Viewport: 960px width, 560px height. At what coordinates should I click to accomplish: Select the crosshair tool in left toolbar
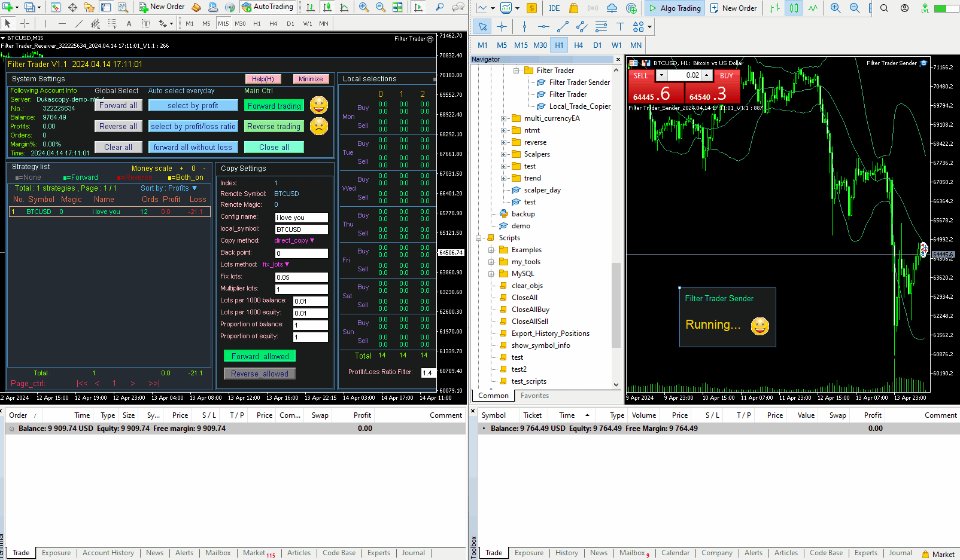click(x=24, y=23)
